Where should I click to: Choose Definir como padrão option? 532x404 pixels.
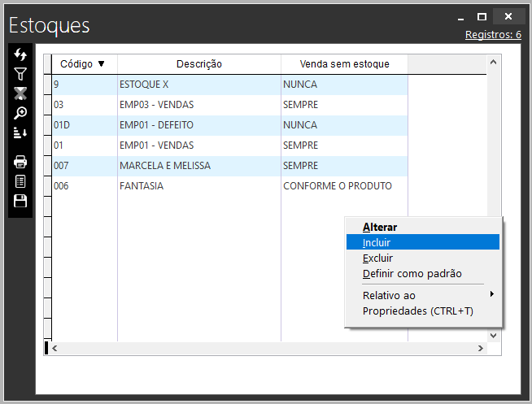click(x=422, y=274)
